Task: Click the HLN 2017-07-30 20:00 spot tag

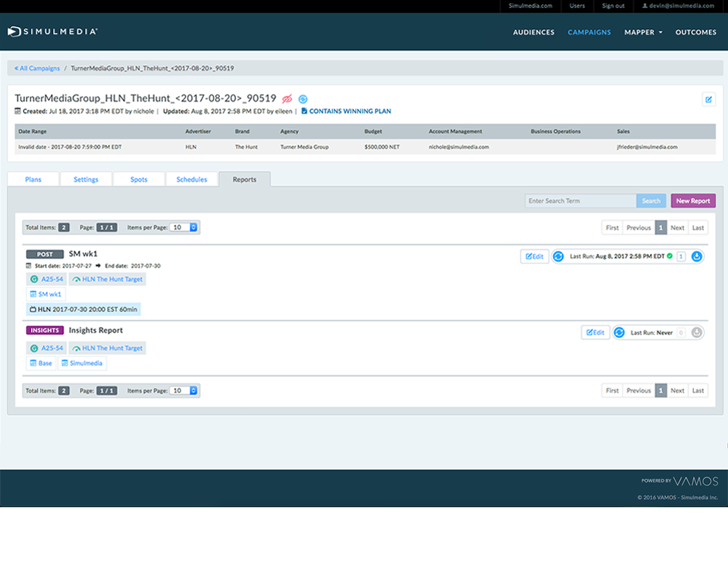Action: 84,309
